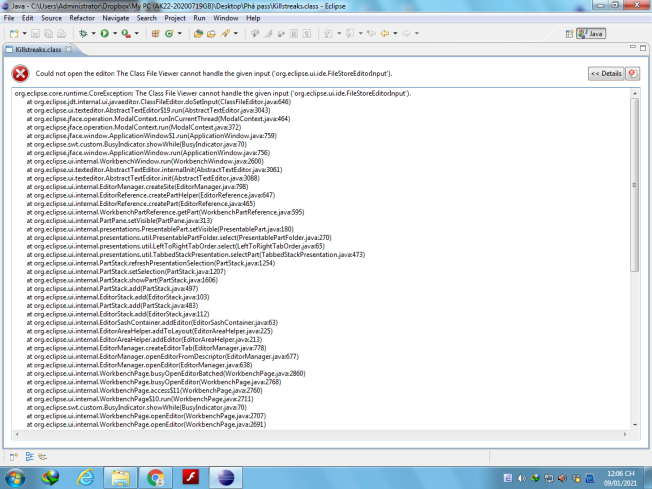Click the Eclipse taskbar icon
Image resolution: width=652 pixels, height=489 pixels.
coord(226,478)
